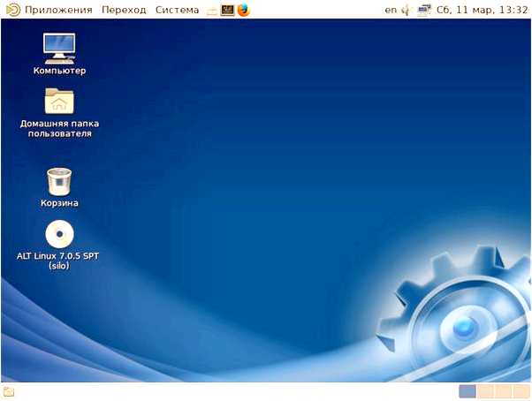Click the Корзина icon label
This screenshot has width=532, height=401.
pos(59,202)
